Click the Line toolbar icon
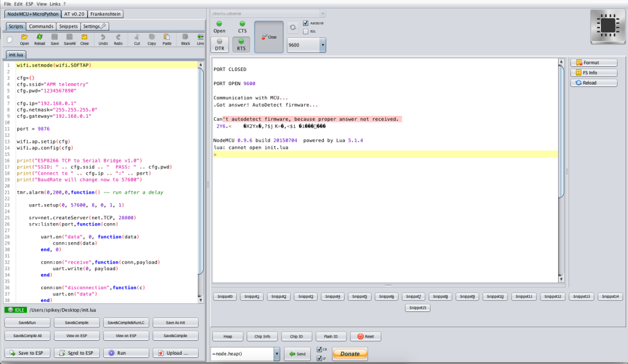Screen dimensions: 628x364 201,39
